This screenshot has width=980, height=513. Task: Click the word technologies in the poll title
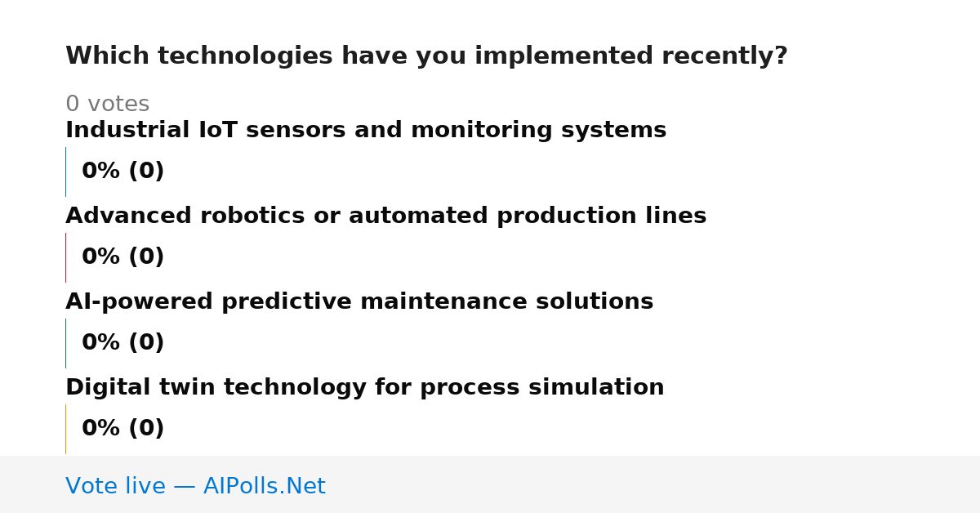245,56
